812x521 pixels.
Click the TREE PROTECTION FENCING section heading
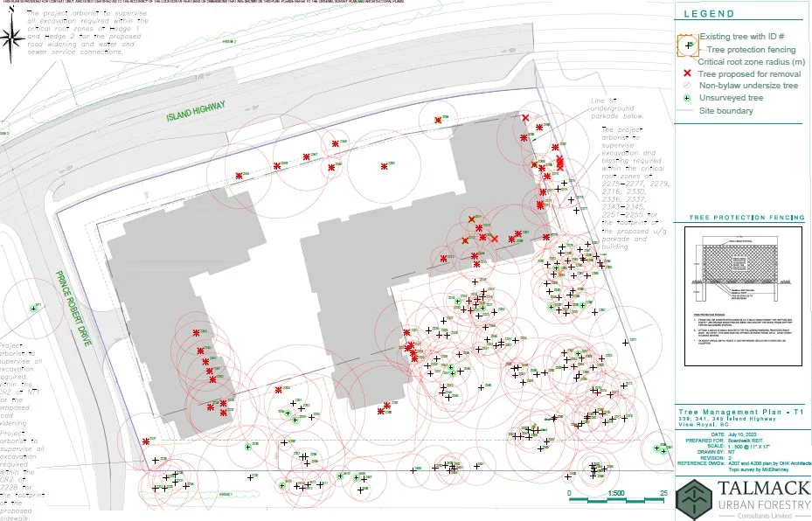pyautogui.click(x=746, y=218)
